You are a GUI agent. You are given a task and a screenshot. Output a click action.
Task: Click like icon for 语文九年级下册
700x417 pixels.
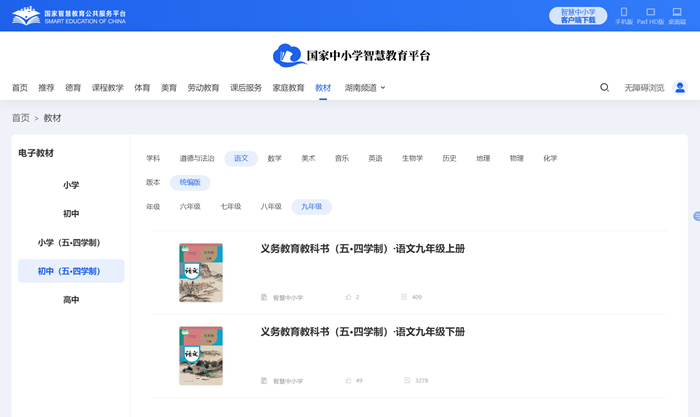348,381
